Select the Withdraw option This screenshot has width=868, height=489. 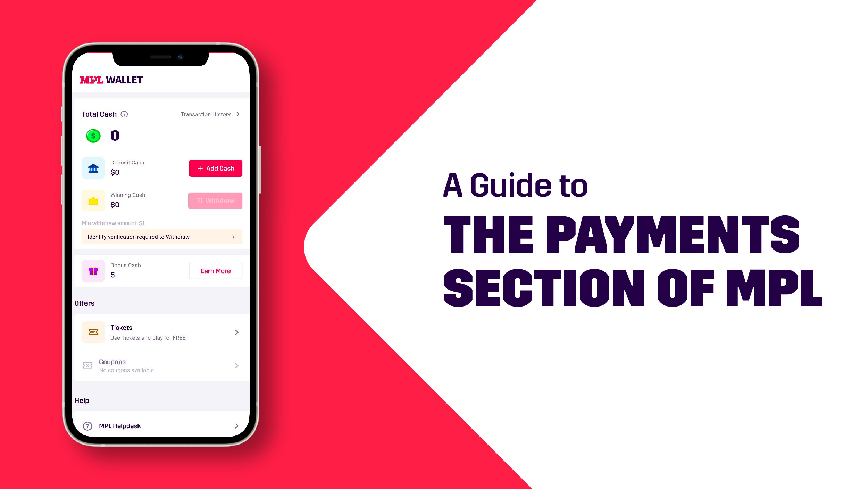click(216, 201)
